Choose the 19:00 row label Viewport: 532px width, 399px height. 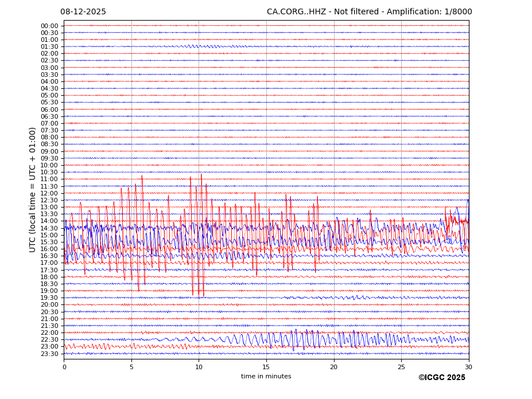point(49,291)
